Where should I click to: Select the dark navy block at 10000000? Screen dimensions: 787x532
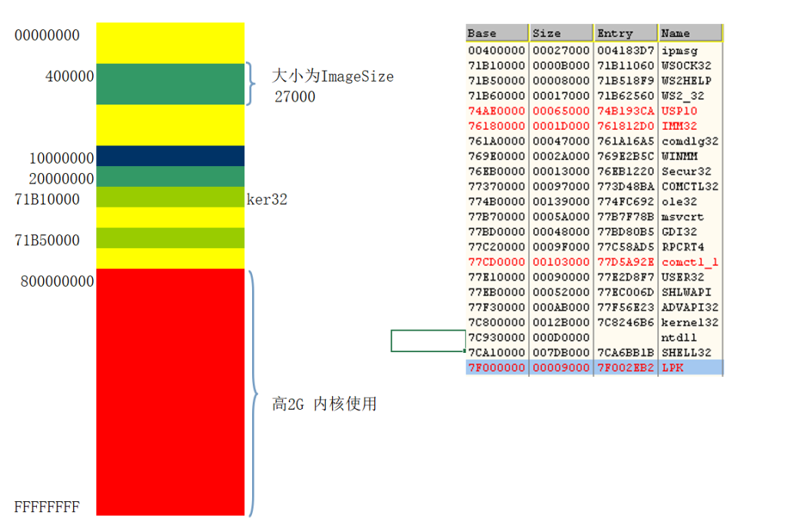(x=170, y=156)
